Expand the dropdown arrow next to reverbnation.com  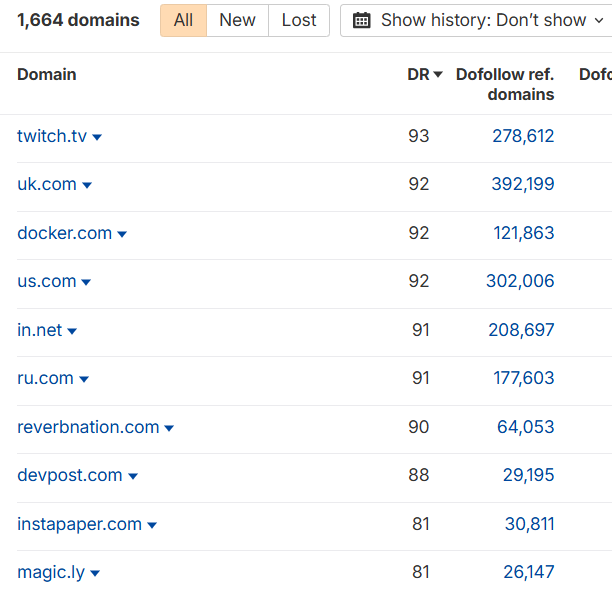pos(169,429)
